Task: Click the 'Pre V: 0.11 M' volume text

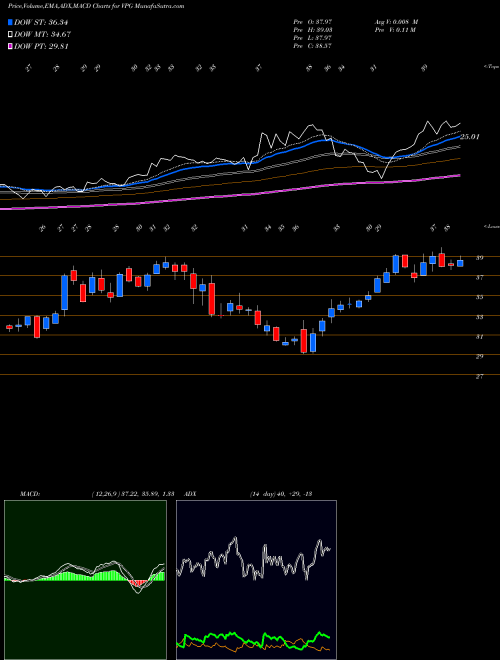Action: (395, 30)
